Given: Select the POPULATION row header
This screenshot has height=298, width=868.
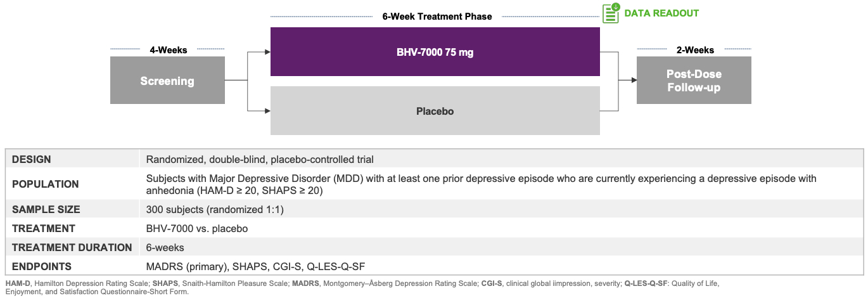Looking at the screenshot, I should click(x=45, y=184).
